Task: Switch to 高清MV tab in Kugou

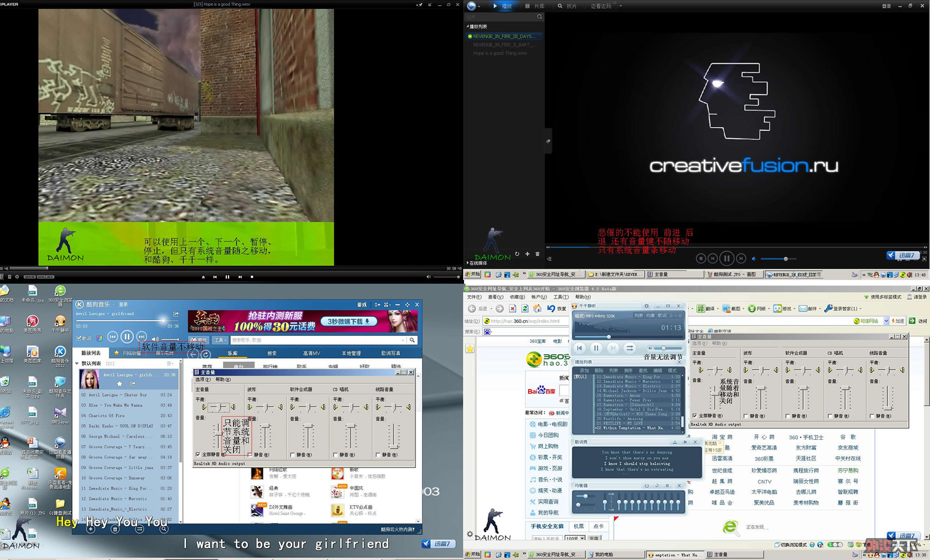Action: coord(311,353)
